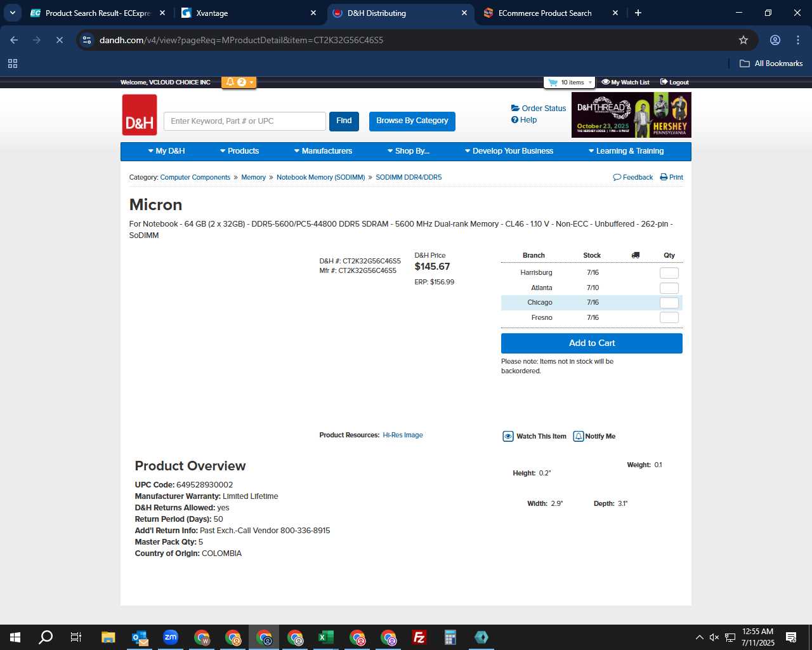The height and width of the screenshot is (650, 812).
Task: Open Chrome's three-dot menu
Action: (798, 40)
